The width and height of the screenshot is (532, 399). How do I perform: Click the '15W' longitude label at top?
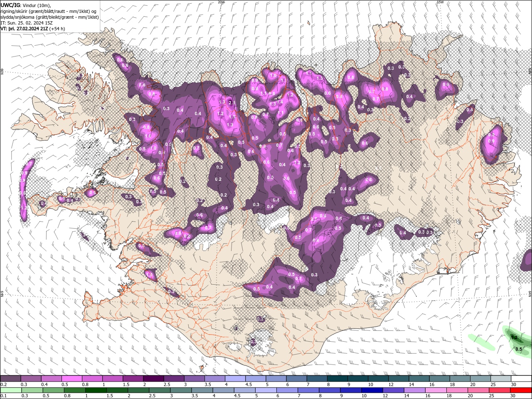click(440, 2)
